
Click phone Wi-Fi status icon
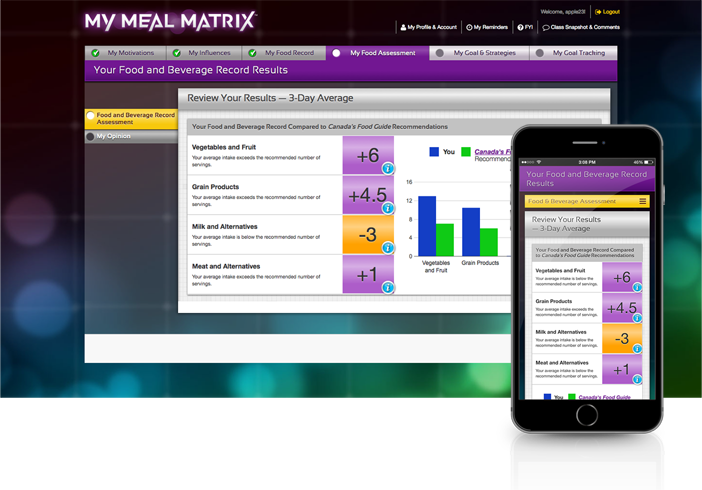pyautogui.click(x=539, y=162)
